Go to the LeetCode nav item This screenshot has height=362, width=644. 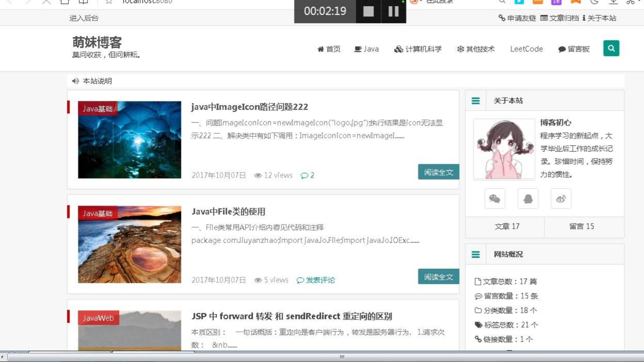point(526,49)
